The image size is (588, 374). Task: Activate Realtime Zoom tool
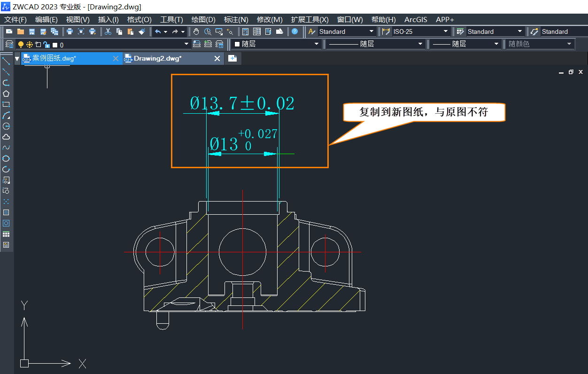[x=208, y=31]
